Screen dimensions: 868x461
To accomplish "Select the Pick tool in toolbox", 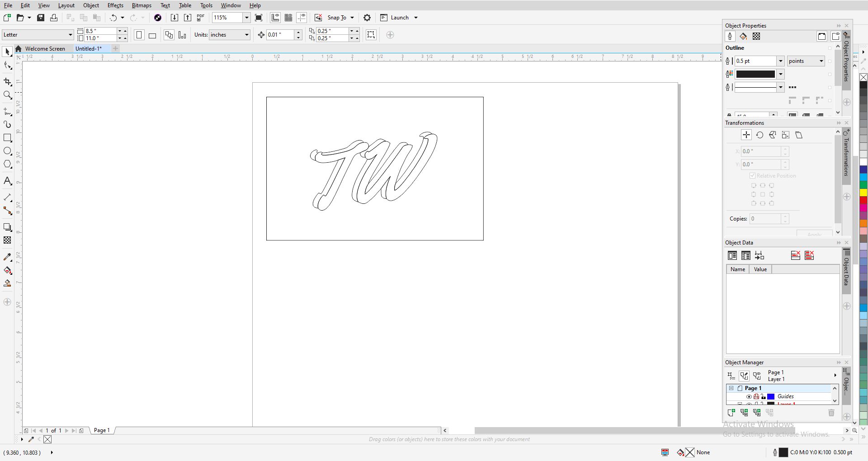I will [7, 52].
